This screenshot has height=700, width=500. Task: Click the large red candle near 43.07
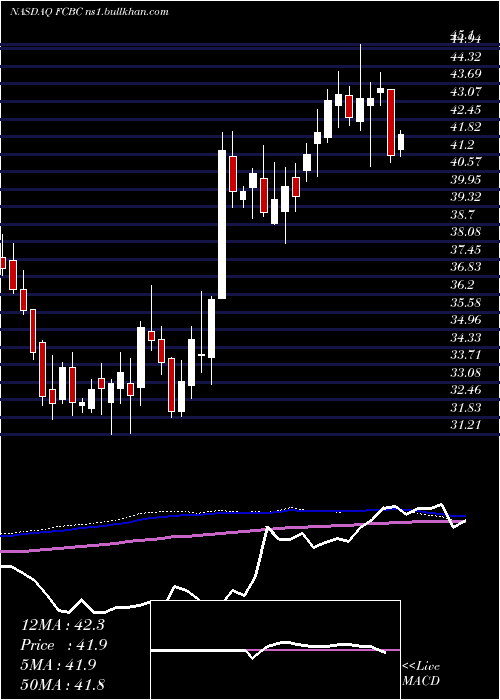pos(391,122)
